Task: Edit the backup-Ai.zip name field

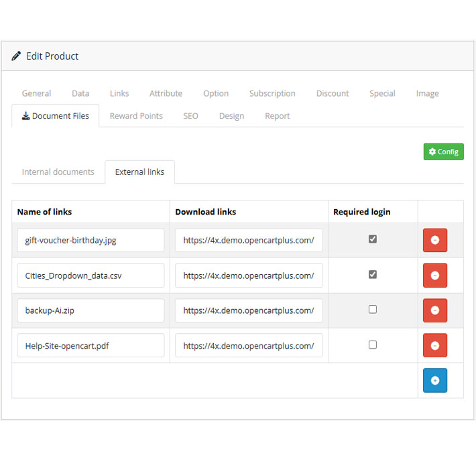Action: pyautogui.click(x=91, y=310)
